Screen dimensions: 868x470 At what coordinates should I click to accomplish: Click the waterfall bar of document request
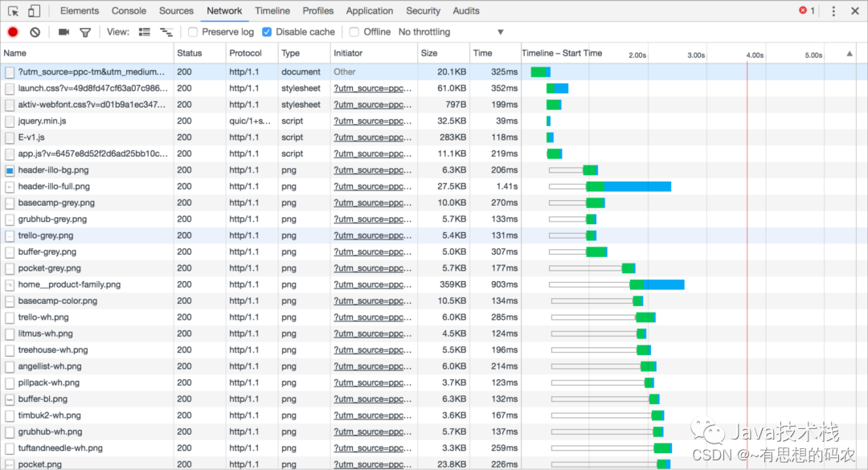[x=540, y=72]
